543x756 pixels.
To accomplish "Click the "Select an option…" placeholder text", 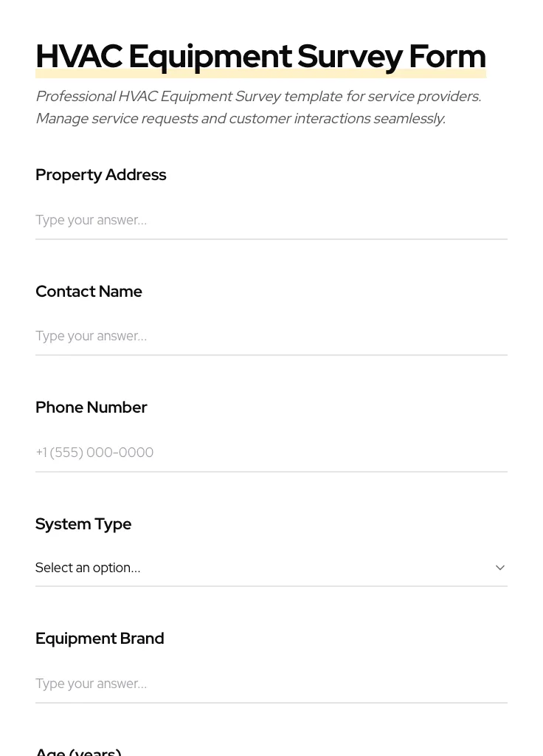I will click(x=88, y=568).
